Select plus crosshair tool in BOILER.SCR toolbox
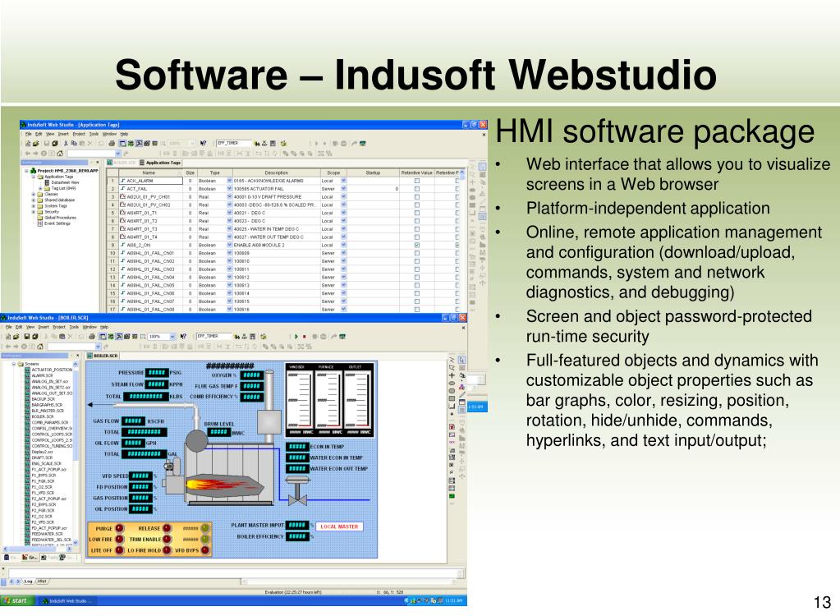 click(x=452, y=375)
